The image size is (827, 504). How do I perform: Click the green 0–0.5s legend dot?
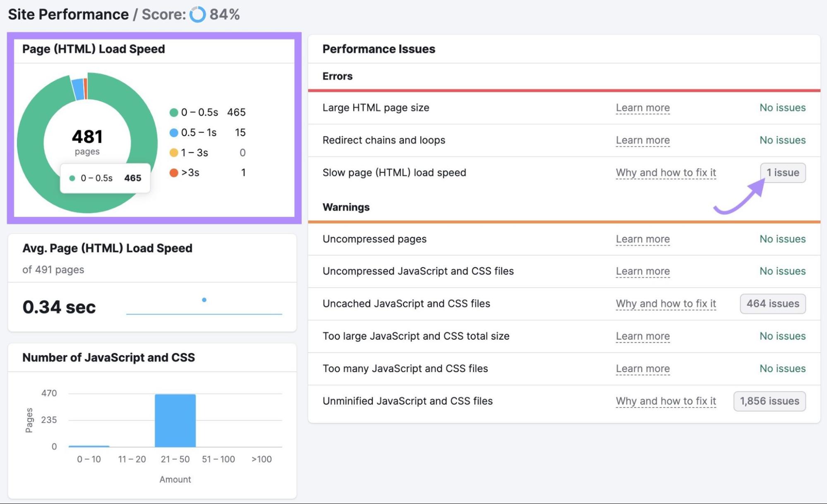[174, 112]
